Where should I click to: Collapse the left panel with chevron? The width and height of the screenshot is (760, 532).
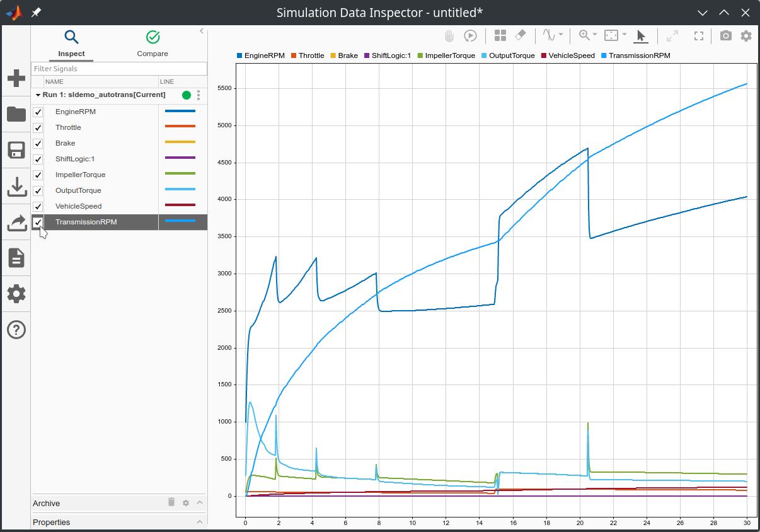[202, 30]
